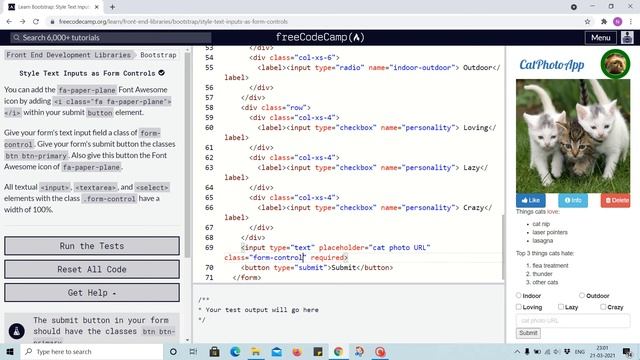Show hidden system tray icons

(x=517, y=351)
